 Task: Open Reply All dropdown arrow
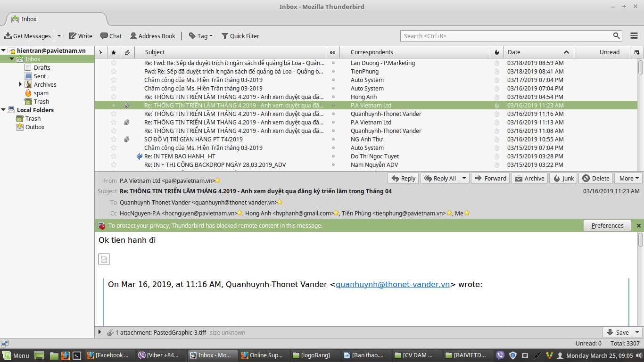coord(464,178)
